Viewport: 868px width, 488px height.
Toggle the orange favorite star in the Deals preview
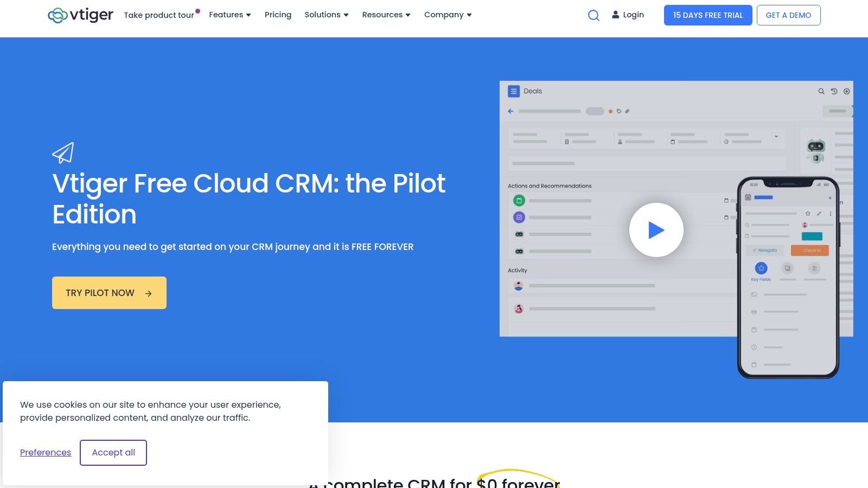(x=610, y=111)
